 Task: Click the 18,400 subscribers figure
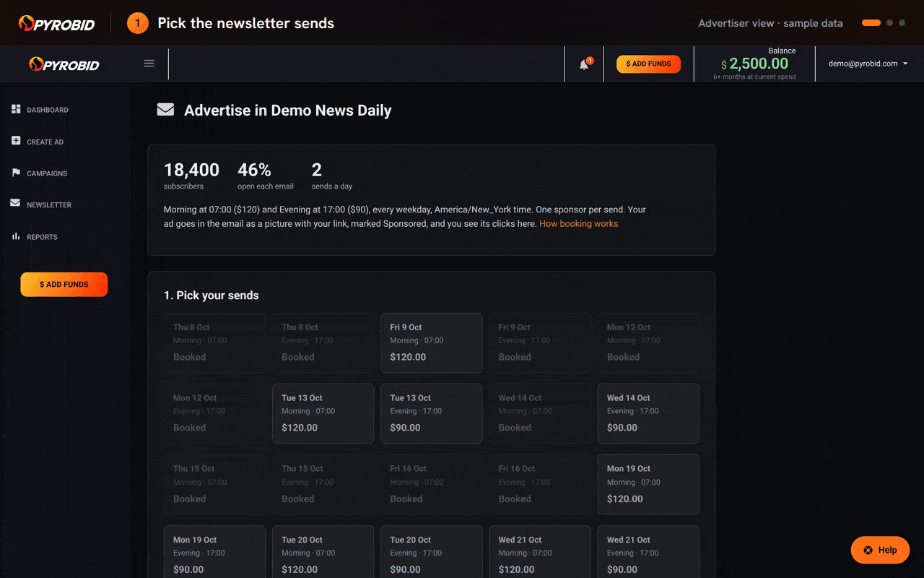[x=191, y=170]
